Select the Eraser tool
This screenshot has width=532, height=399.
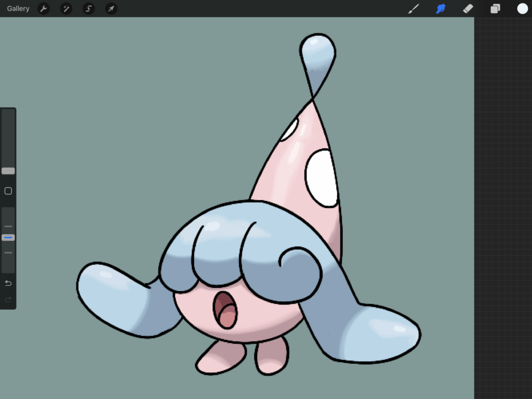coord(468,8)
